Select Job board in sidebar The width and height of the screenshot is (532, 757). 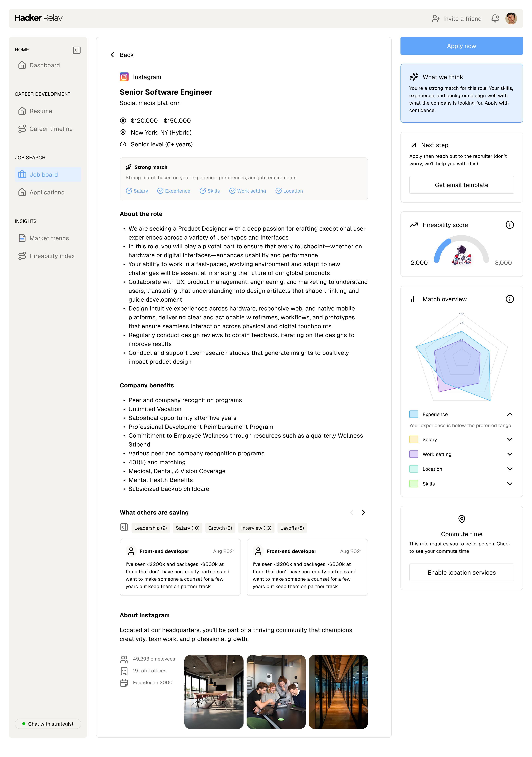coord(48,174)
